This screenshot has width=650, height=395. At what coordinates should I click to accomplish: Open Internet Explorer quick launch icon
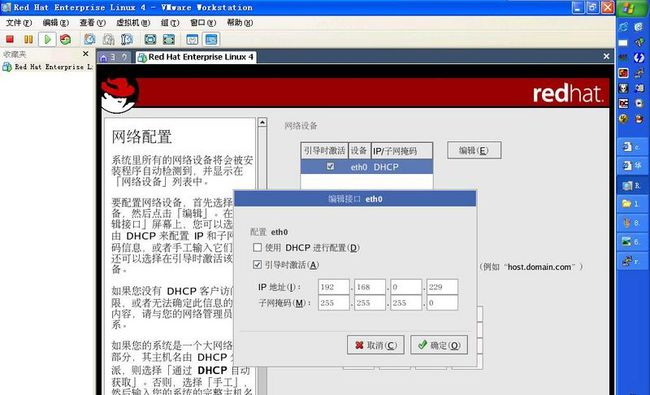click(623, 27)
